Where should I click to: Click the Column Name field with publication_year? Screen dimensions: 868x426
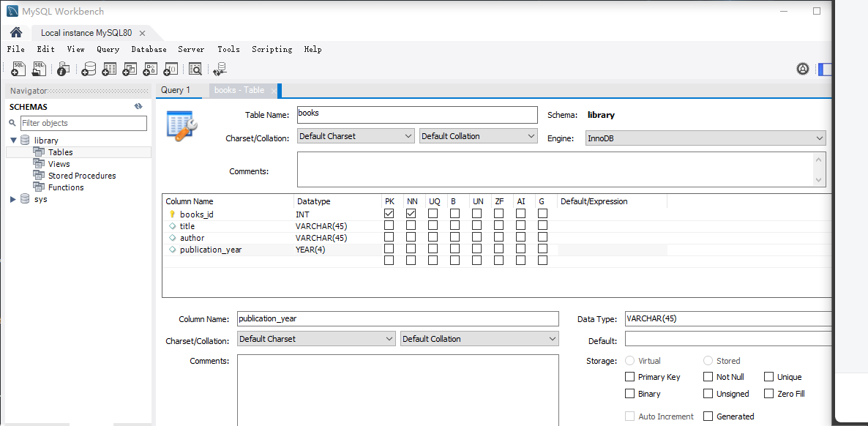click(x=398, y=318)
